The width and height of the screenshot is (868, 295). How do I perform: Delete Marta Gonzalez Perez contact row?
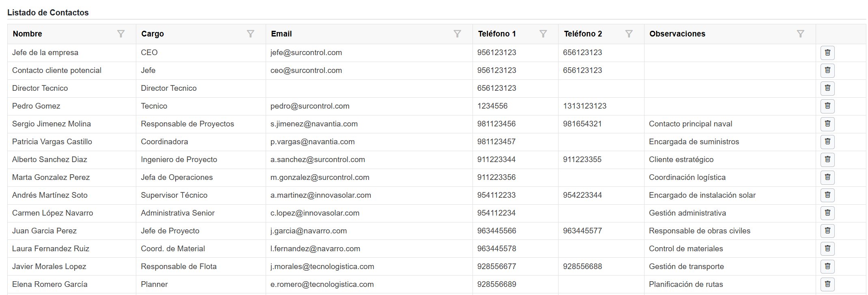[x=827, y=177]
